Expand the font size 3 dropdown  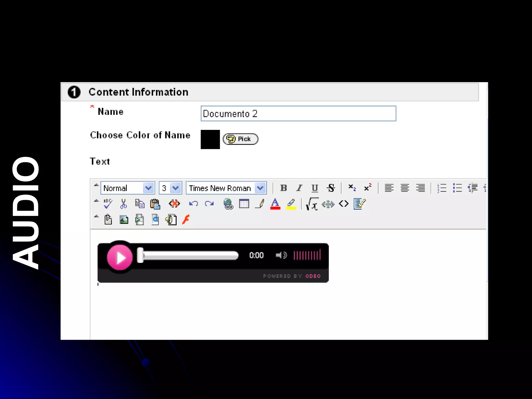pos(176,188)
